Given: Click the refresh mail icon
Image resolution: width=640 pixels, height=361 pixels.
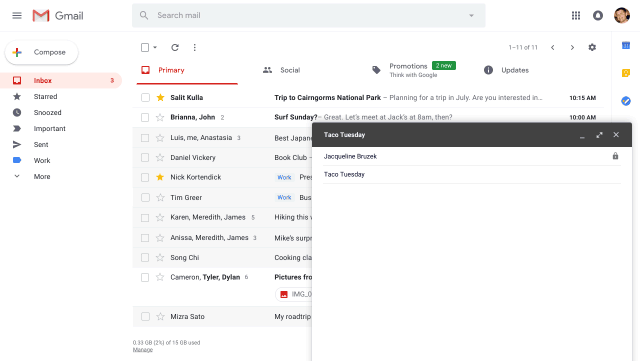Looking at the screenshot, I should (175, 47).
